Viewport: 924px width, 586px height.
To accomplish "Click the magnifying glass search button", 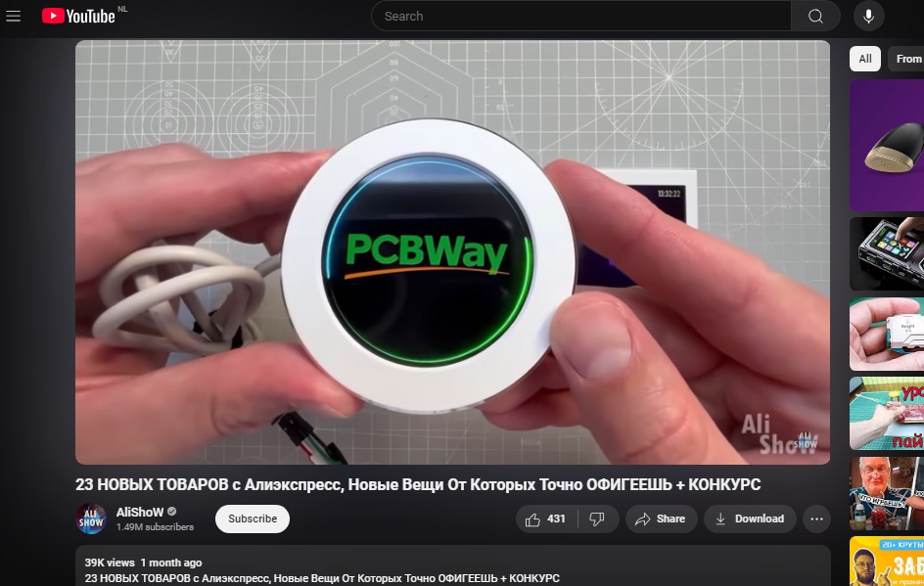I will tap(815, 16).
